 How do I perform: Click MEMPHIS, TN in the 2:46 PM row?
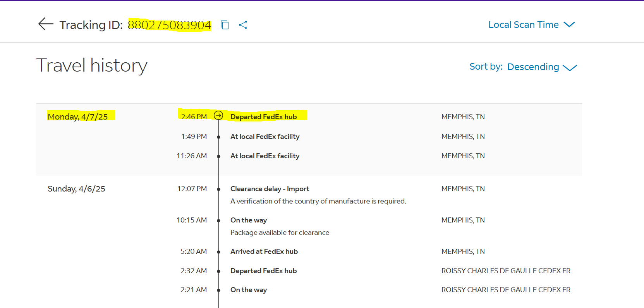point(463,116)
